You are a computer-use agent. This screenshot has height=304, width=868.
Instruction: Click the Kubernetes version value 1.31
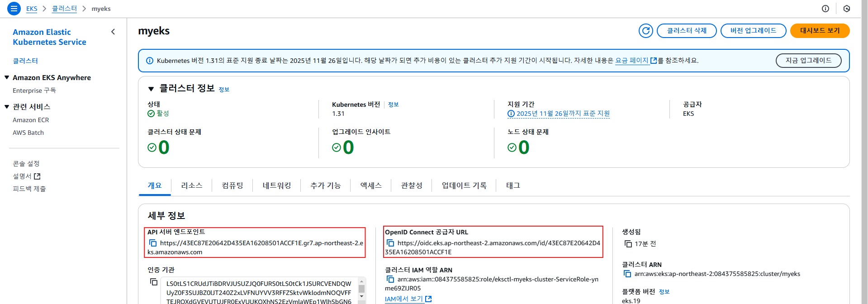[x=338, y=114]
